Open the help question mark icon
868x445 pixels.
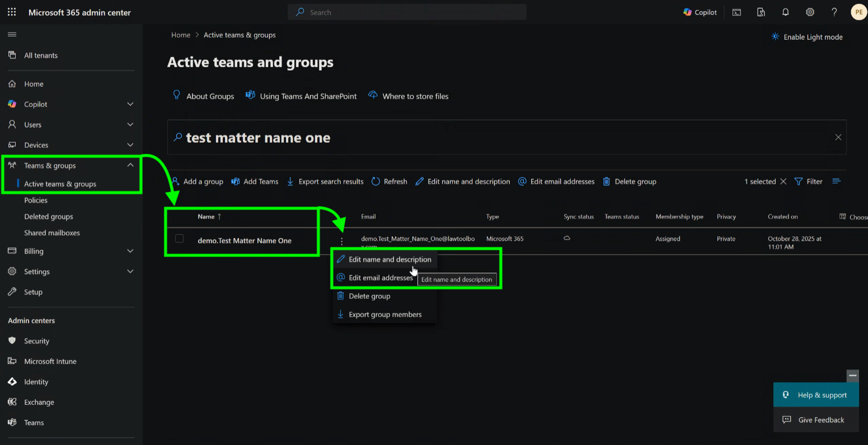[x=834, y=12]
